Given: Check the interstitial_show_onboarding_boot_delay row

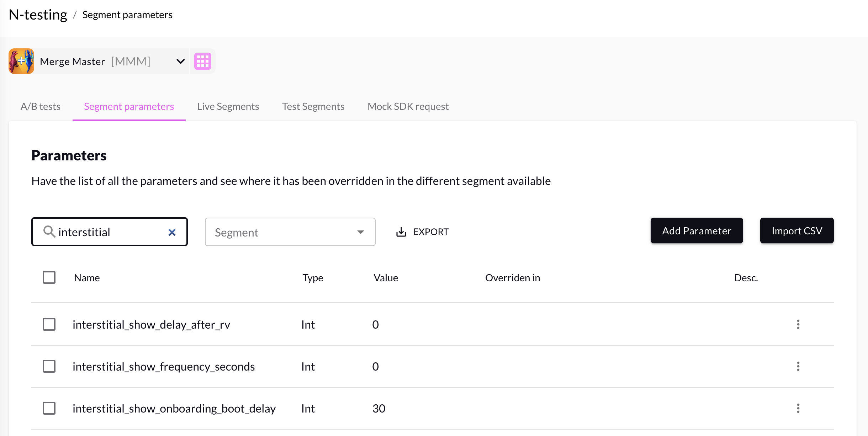Looking at the screenshot, I should pyautogui.click(x=49, y=408).
